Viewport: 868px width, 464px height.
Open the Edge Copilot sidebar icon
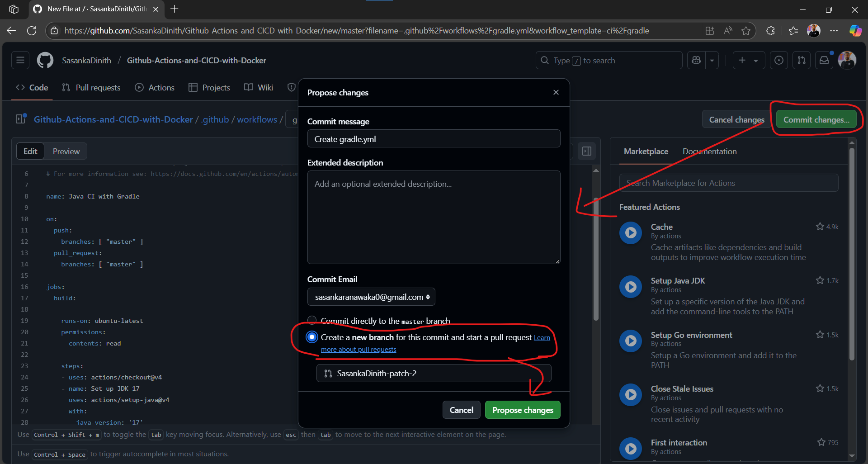(855, 31)
